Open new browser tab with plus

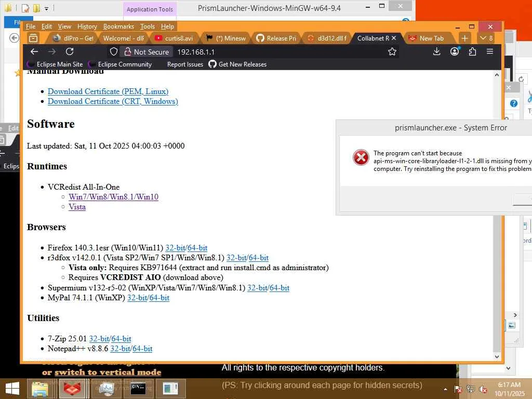465,38
